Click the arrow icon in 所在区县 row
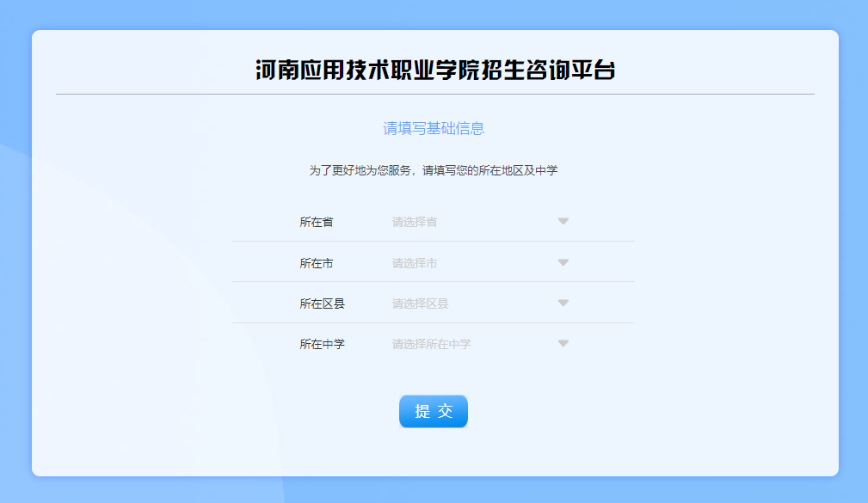Viewport: 868px width, 503px height. (x=563, y=303)
